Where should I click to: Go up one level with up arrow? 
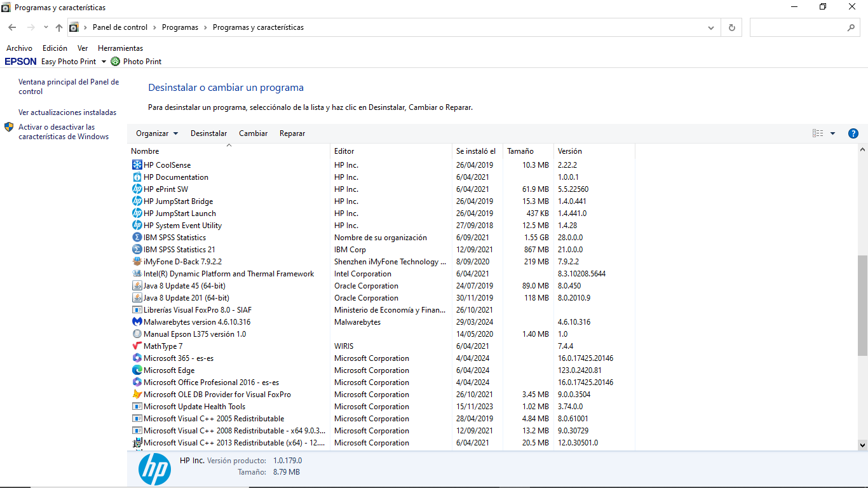click(59, 27)
